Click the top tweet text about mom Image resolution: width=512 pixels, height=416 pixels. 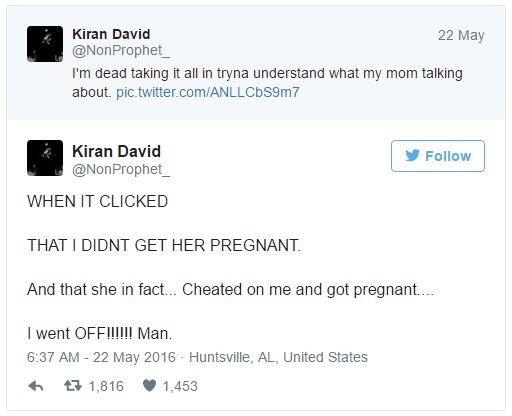pyautogui.click(x=267, y=83)
